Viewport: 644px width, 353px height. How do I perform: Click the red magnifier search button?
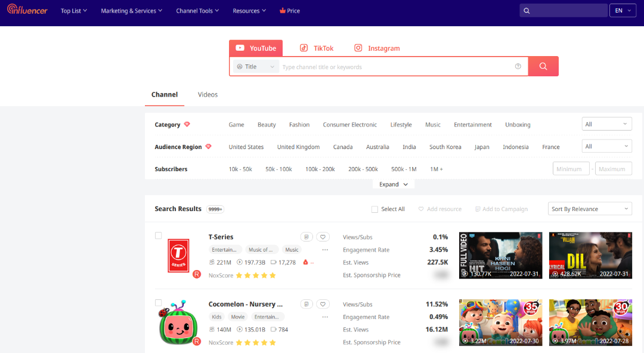543,66
